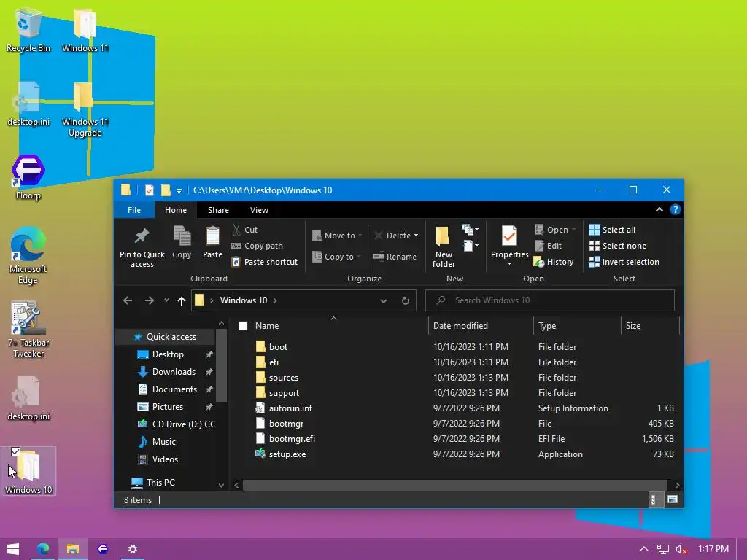Click the navigation pane vertical scrollbar

click(x=221, y=365)
